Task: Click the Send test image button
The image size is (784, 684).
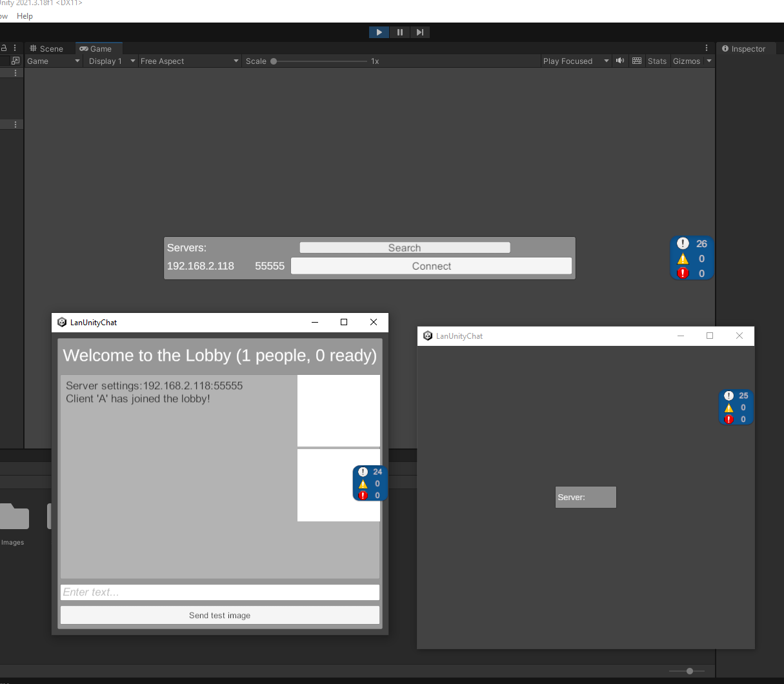Action: pos(219,616)
